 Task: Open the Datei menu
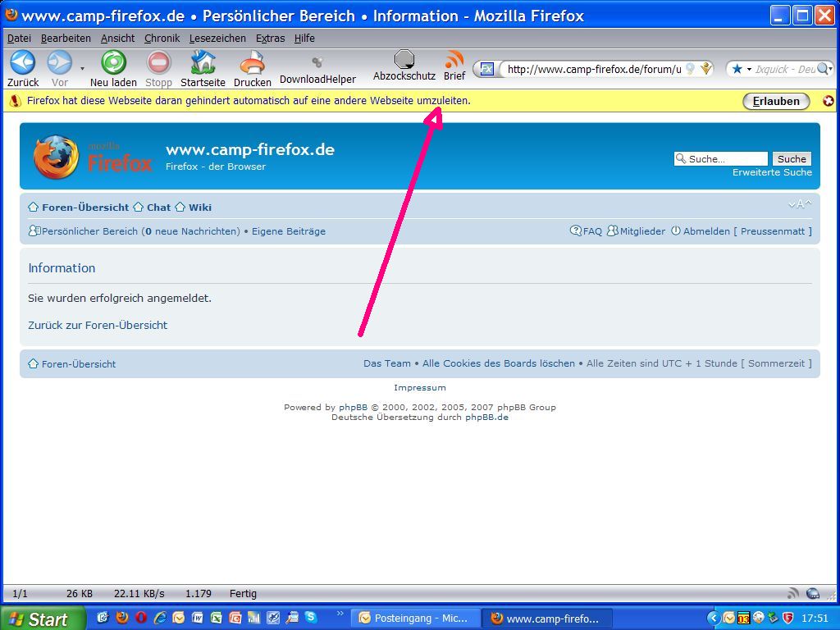(20, 38)
